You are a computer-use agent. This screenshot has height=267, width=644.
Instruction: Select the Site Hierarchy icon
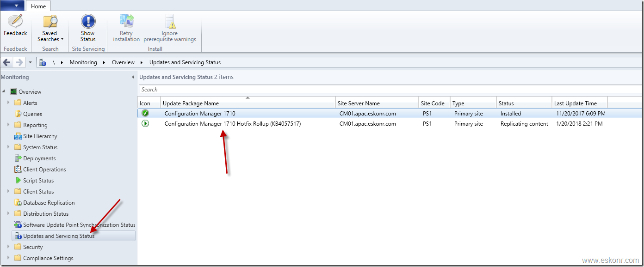point(18,136)
